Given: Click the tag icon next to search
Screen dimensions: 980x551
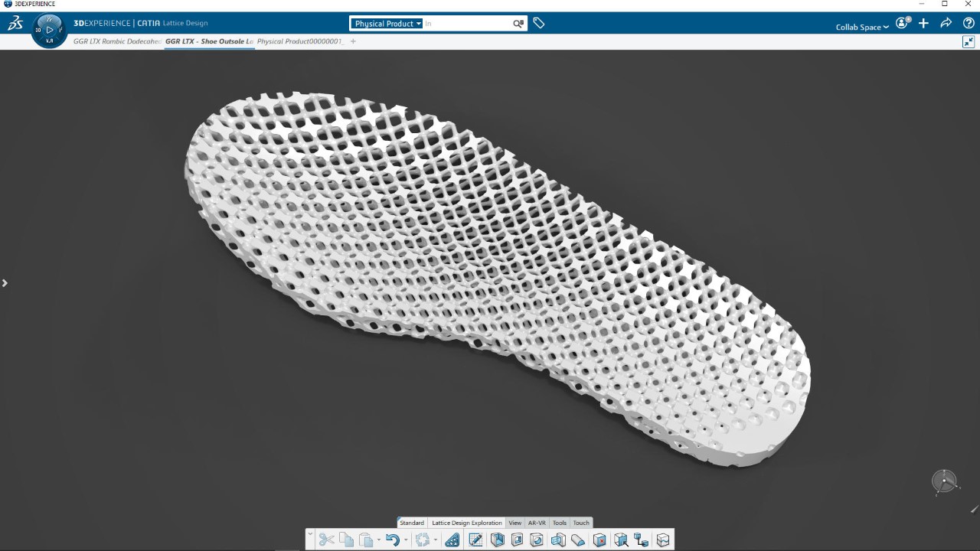Looking at the screenshot, I should pyautogui.click(x=539, y=24).
